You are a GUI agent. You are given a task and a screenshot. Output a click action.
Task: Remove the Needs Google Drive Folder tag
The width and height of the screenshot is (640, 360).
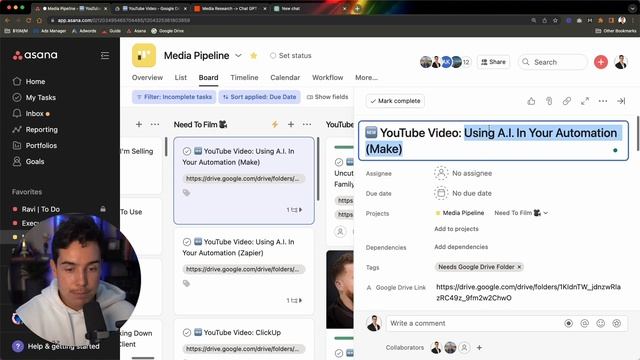click(x=519, y=267)
